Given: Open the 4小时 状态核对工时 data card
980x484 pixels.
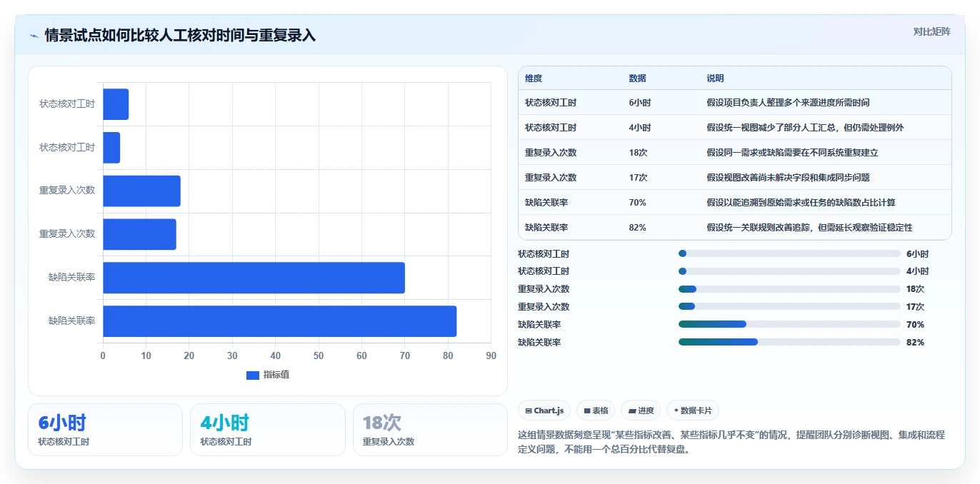Looking at the screenshot, I should coord(267,430).
